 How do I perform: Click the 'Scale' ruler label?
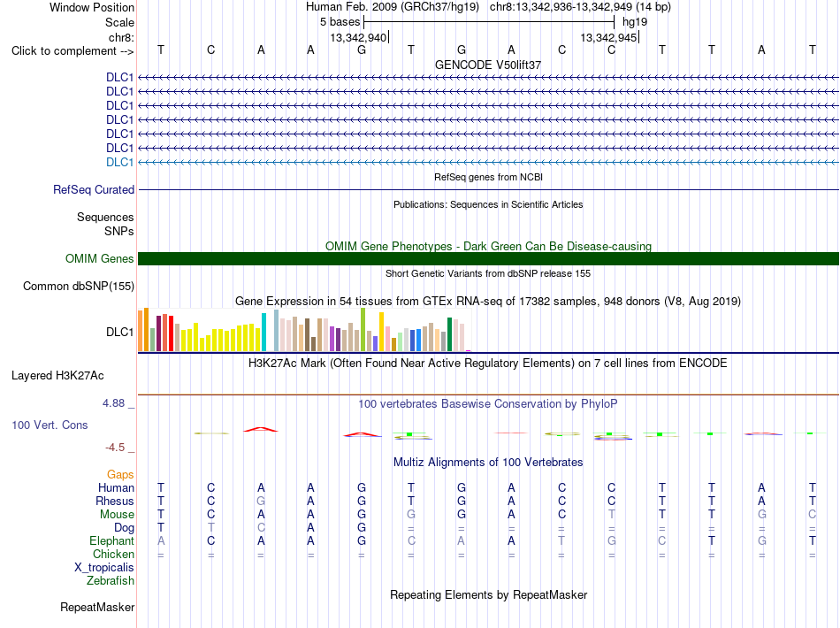coord(119,22)
